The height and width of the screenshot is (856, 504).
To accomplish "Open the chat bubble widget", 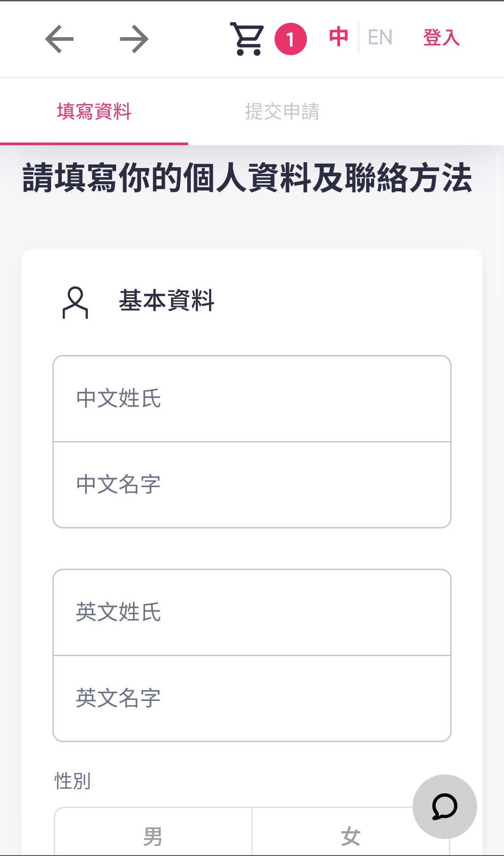I will click(444, 806).
